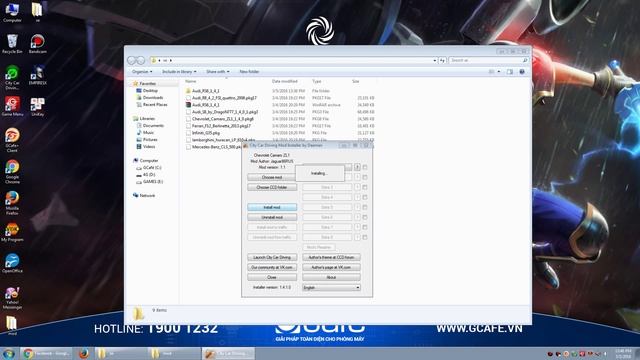Select the Google Chrome desktop shortcut
Screen dimensions: 640x360
12,171
